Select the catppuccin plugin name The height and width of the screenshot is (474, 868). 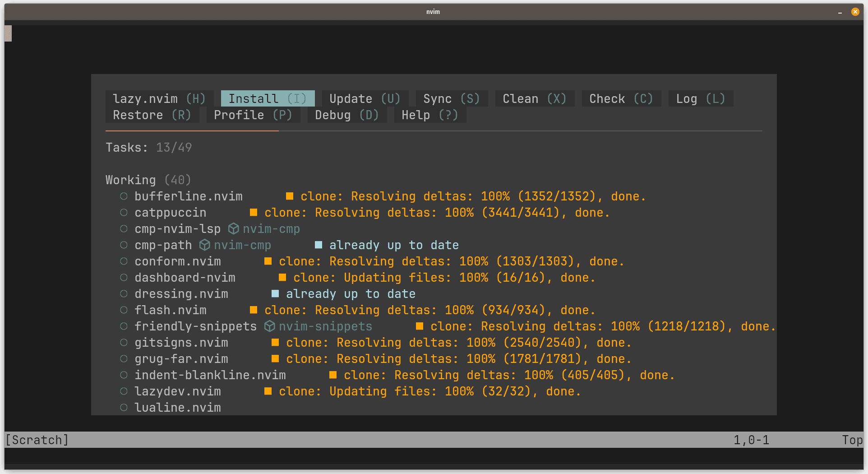tap(171, 213)
